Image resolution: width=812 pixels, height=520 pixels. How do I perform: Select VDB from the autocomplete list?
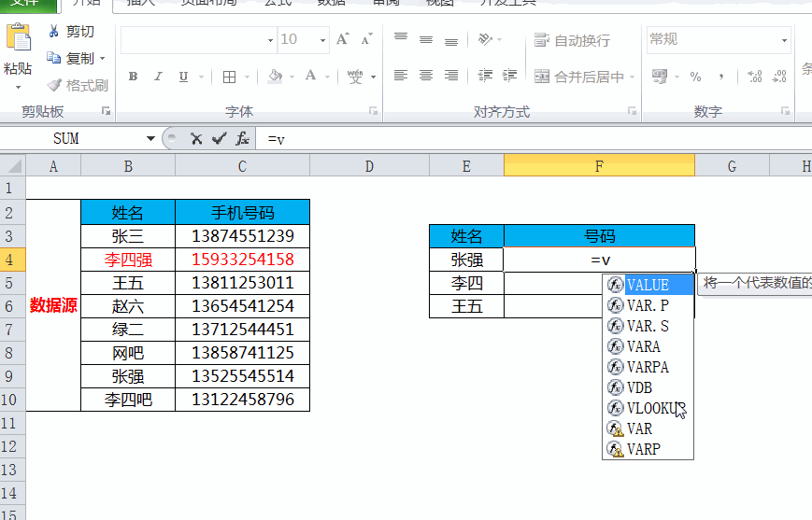coord(648,387)
